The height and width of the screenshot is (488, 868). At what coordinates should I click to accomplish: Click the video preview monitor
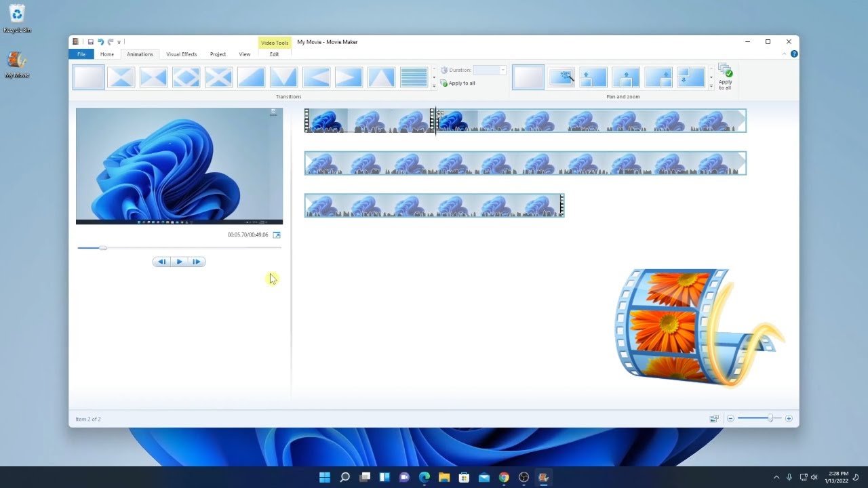point(179,166)
